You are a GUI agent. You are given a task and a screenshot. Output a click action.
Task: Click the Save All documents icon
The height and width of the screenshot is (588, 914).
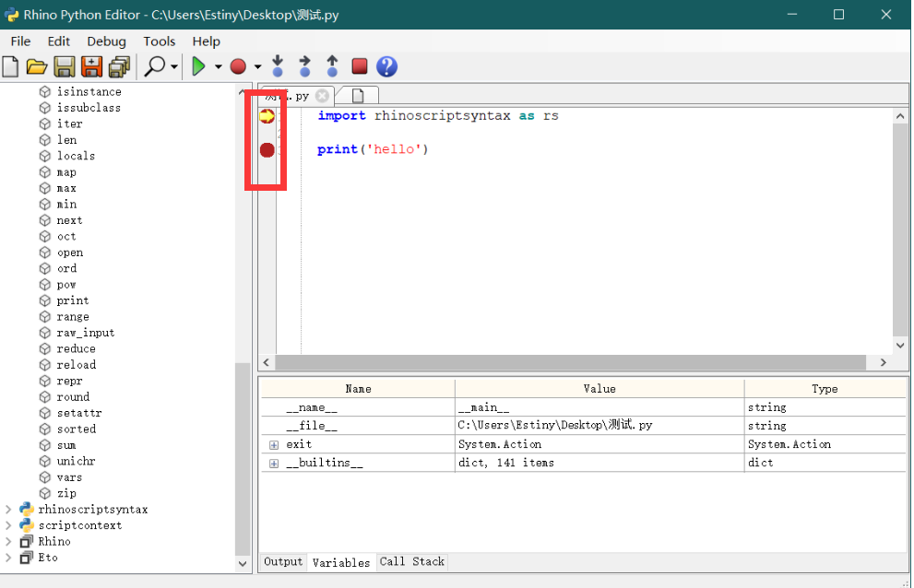(119, 66)
